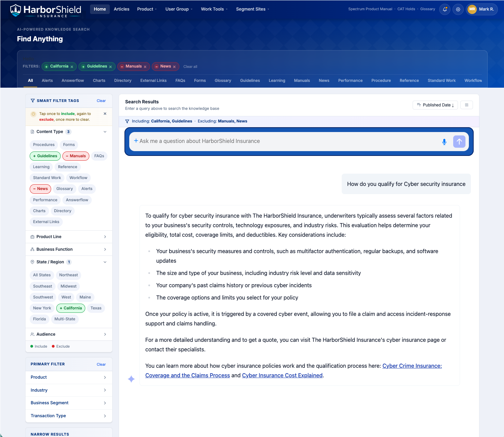Expand the Product Line section

[x=69, y=237]
